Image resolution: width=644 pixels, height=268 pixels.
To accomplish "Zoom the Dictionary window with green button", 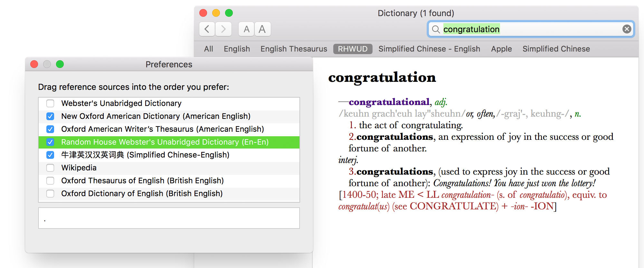I will [x=229, y=13].
